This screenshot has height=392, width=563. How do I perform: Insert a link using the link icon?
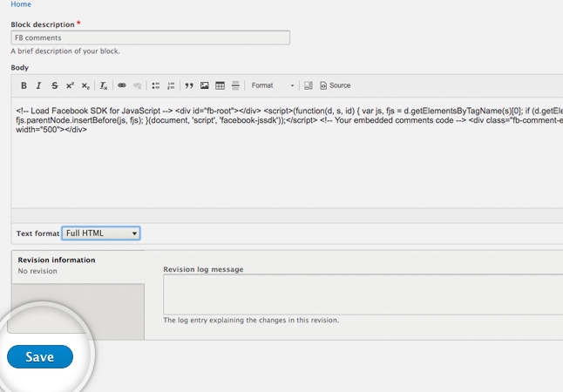122,85
